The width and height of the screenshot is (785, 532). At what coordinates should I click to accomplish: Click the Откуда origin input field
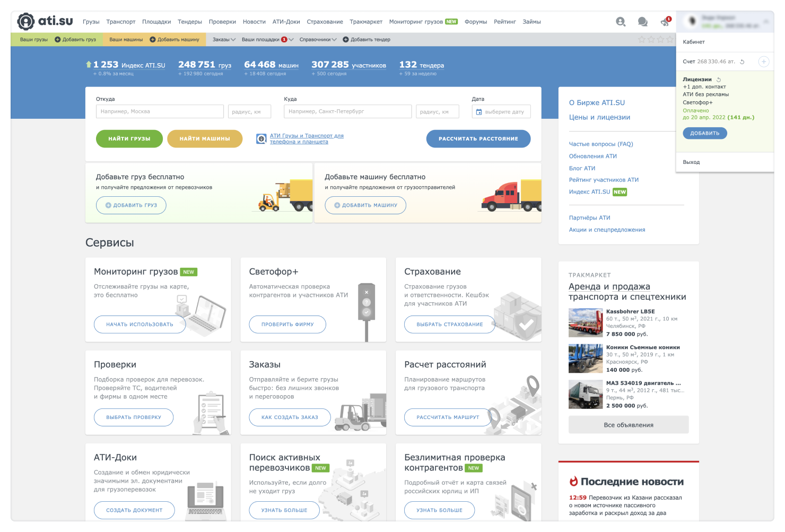(x=160, y=111)
